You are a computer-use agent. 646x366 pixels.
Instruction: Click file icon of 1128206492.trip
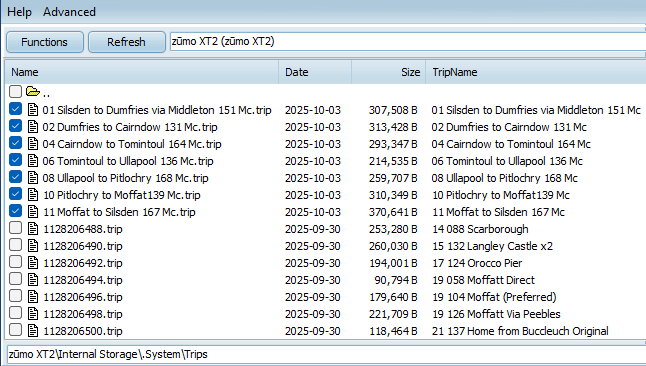tap(33, 263)
